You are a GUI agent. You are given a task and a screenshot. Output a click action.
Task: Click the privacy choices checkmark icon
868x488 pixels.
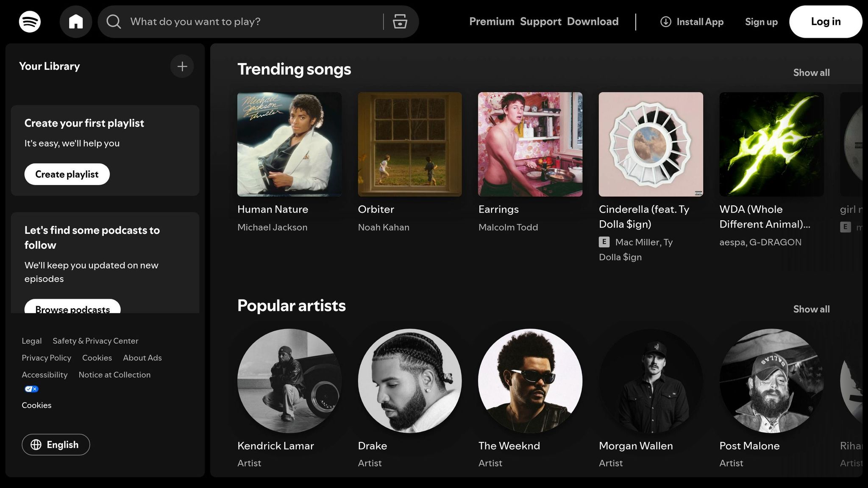pyautogui.click(x=31, y=389)
